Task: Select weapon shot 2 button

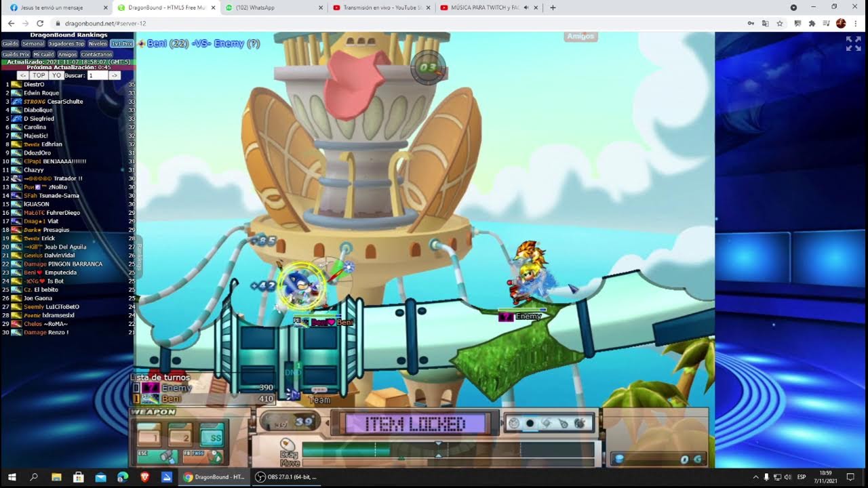Action: coord(180,436)
